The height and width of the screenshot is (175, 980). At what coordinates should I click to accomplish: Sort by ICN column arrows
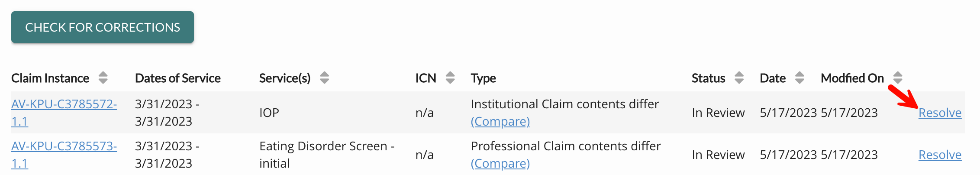tap(450, 78)
